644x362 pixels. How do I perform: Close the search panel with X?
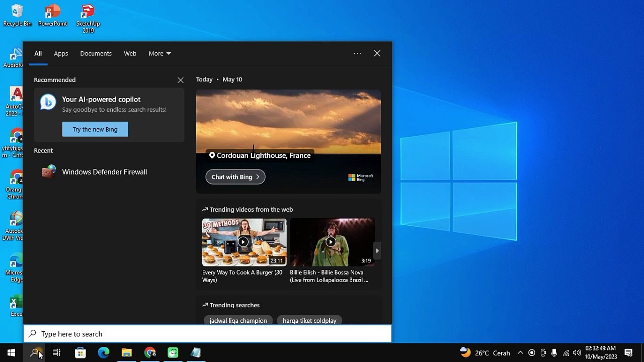(x=377, y=53)
